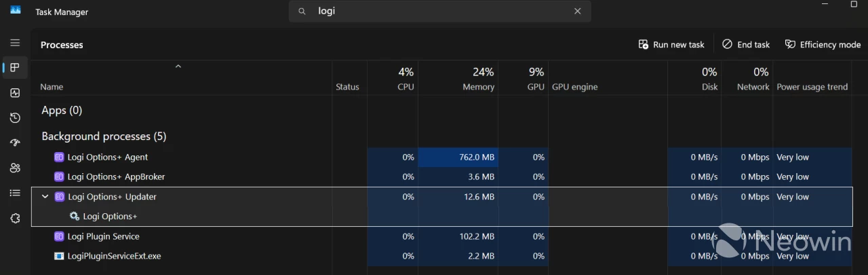
Task: Click the Efficiency mode button
Action: point(823,45)
